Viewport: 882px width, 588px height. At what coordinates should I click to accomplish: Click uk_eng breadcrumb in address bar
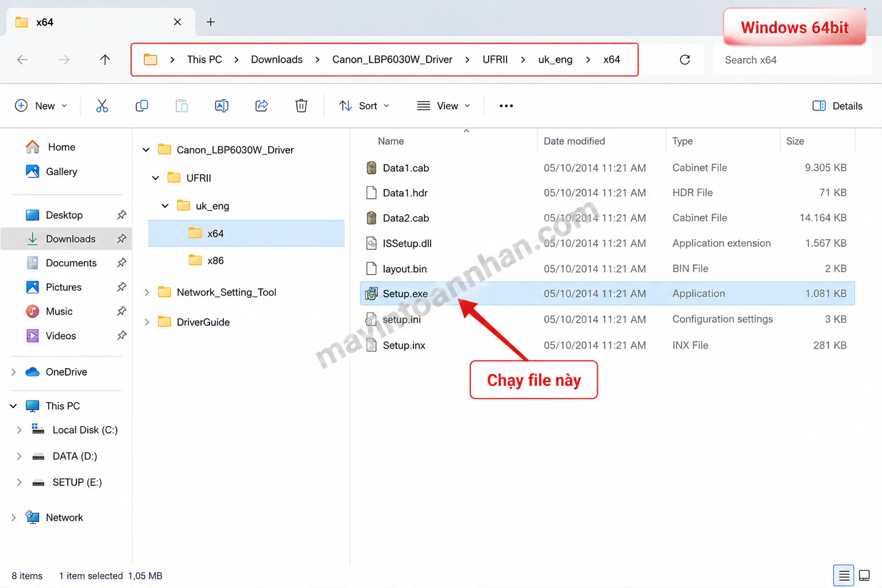tap(555, 60)
